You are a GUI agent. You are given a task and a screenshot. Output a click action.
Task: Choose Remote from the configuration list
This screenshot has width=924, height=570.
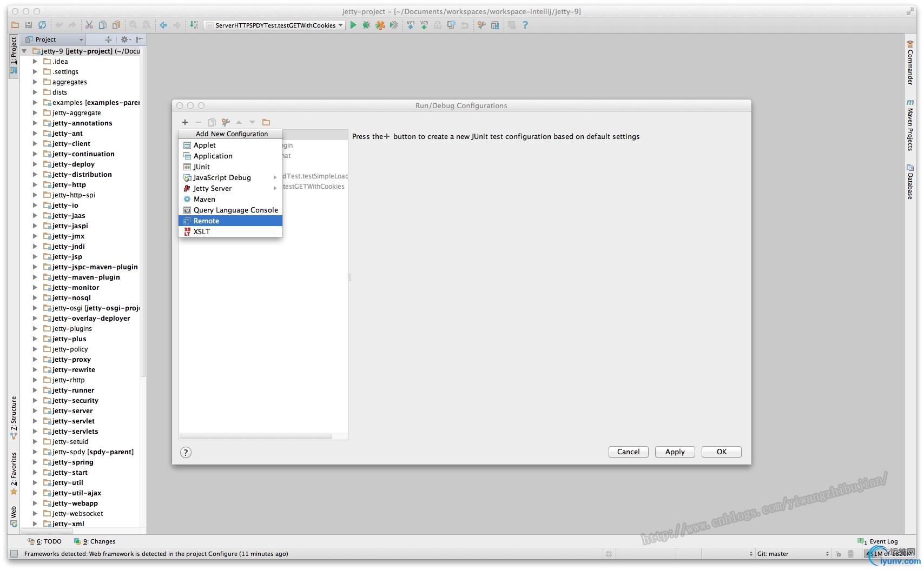[230, 221]
